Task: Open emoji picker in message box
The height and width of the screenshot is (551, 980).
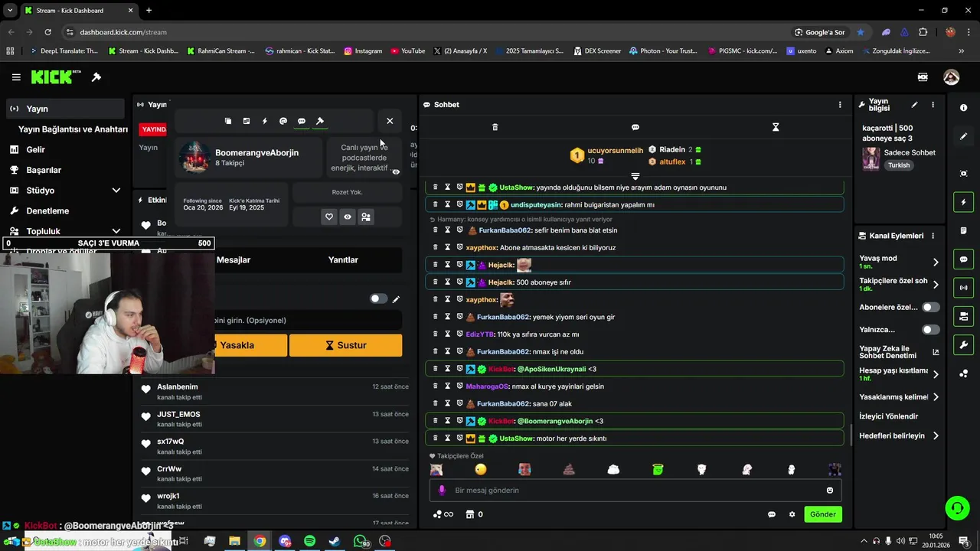Action: (829, 491)
